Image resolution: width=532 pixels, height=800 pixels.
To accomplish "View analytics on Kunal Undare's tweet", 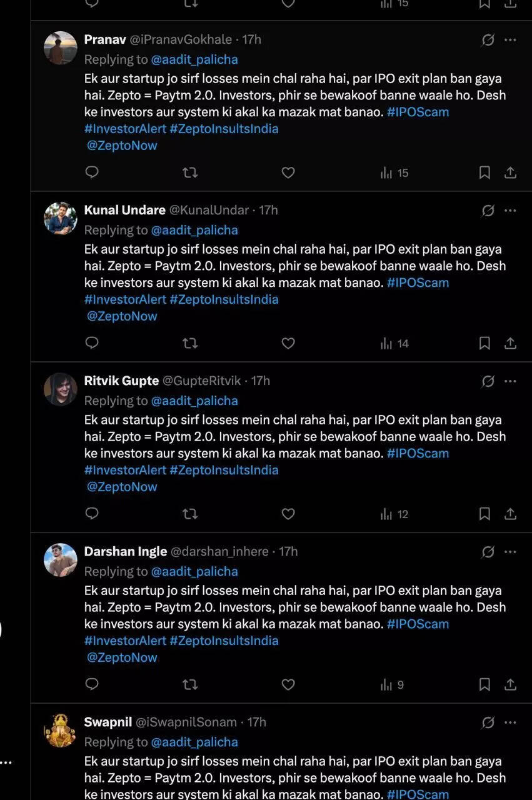I will 394,343.
